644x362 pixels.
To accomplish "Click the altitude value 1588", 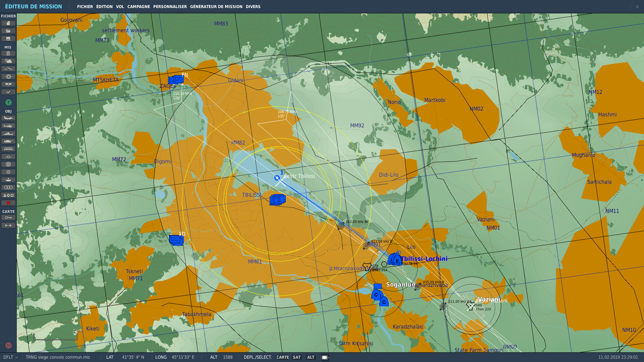I will tap(228, 357).
